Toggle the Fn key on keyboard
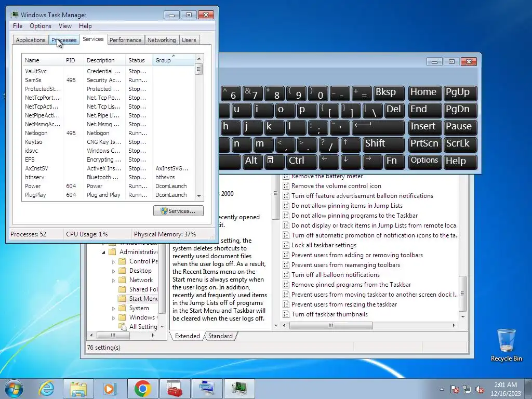 pos(394,161)
